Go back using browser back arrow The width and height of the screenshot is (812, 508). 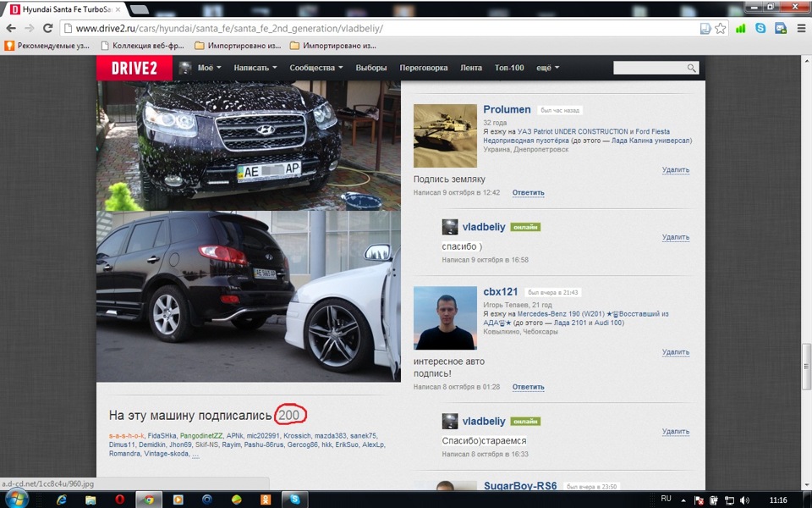(11, 29)
